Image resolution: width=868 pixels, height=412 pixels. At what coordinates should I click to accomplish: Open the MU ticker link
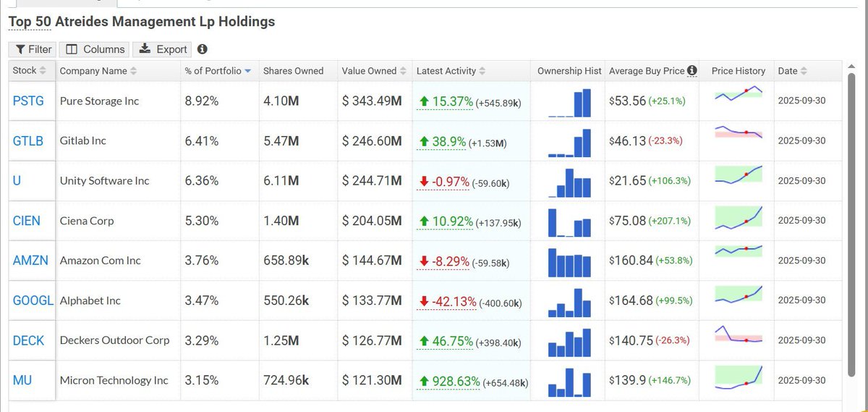(x=22, y=380)
